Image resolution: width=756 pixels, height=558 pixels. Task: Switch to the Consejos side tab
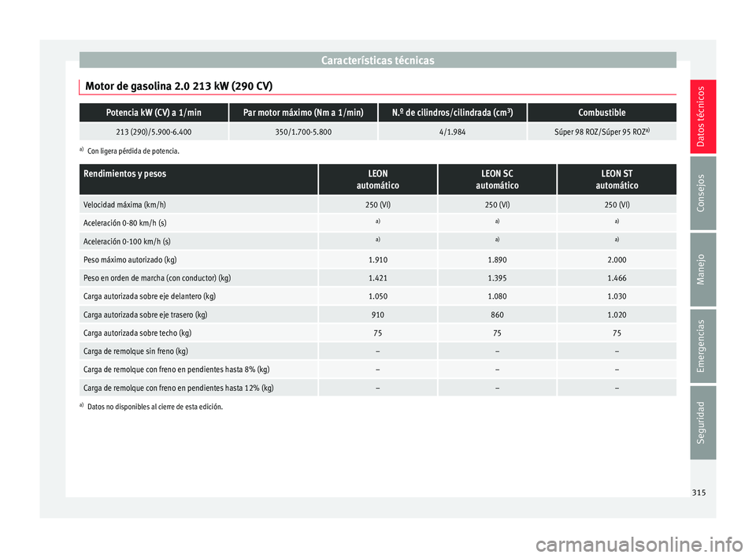pyautogui.click(x=702, y=192)
